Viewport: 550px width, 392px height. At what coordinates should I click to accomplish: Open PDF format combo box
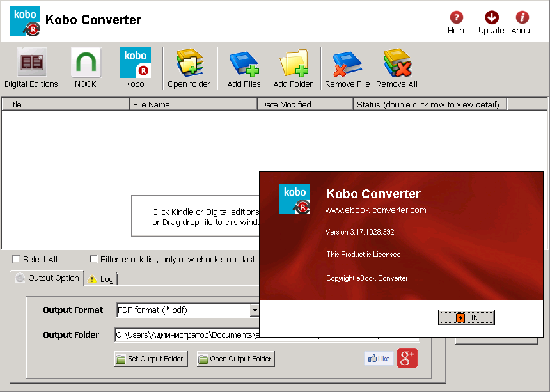click(x=187, y=310)
